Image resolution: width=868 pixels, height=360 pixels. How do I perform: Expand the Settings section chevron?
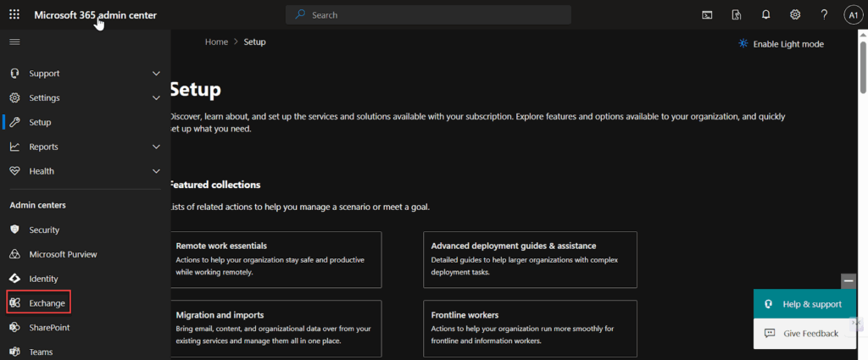(156, 98)
